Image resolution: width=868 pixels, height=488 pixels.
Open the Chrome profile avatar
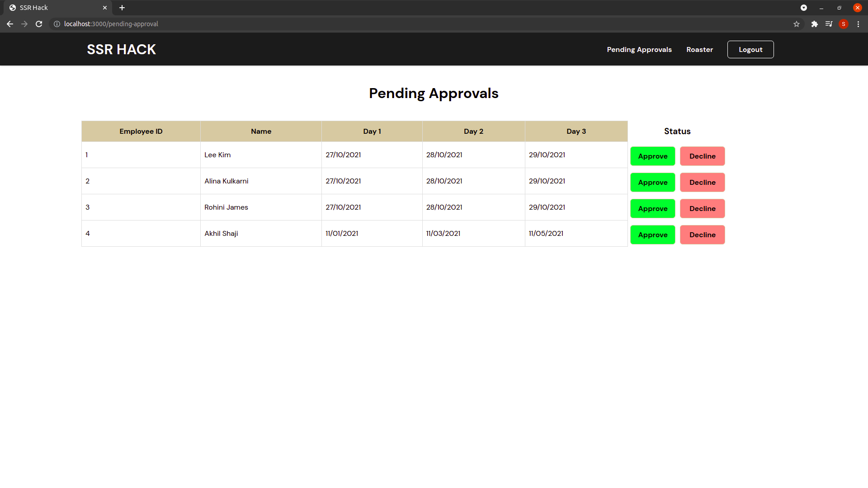tap(843, 24)
